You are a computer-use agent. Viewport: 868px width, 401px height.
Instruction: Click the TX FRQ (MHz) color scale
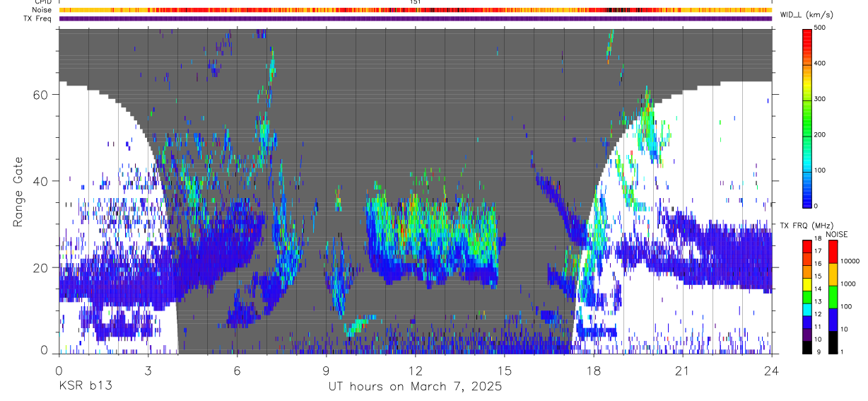pos(808,296)
